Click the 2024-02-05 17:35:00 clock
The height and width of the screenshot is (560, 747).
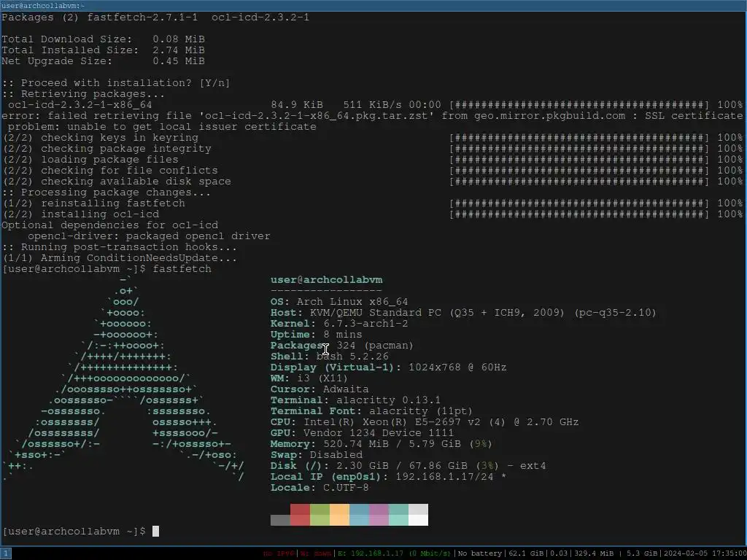(704, 553)
